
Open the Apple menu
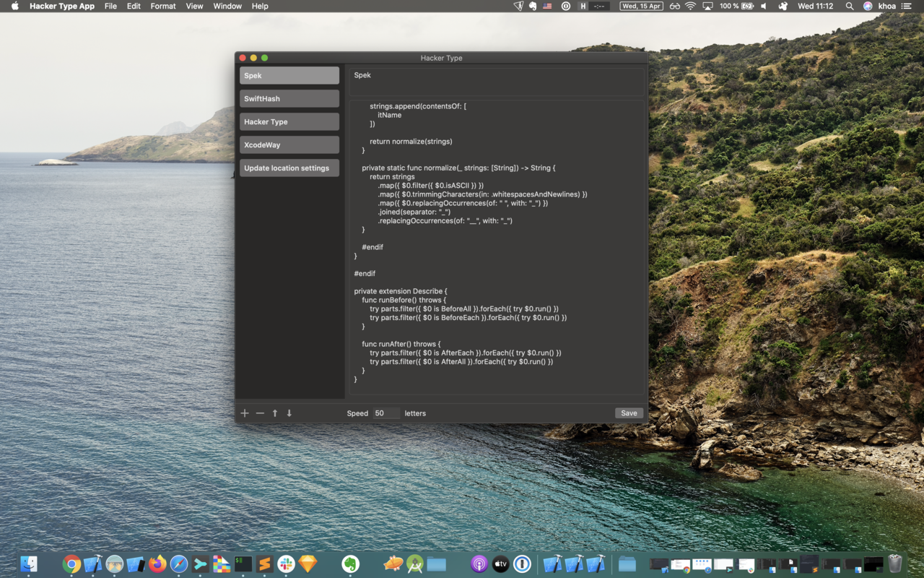click(x=14, y=6)
